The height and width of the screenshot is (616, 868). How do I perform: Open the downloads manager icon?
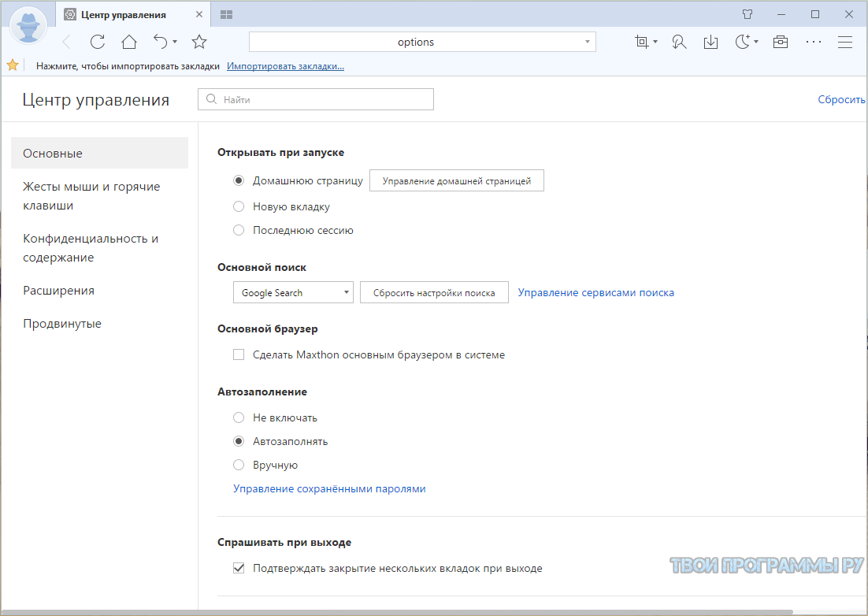(710, 42)
